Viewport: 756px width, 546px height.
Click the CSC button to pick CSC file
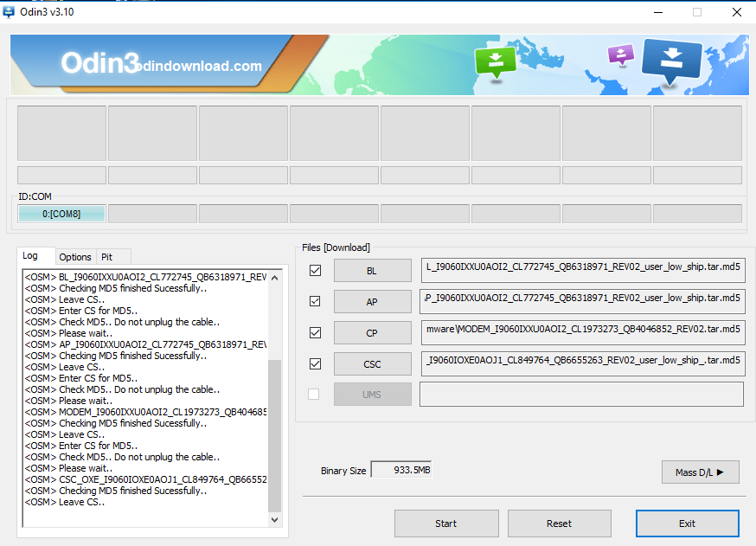tap(372, 364)
